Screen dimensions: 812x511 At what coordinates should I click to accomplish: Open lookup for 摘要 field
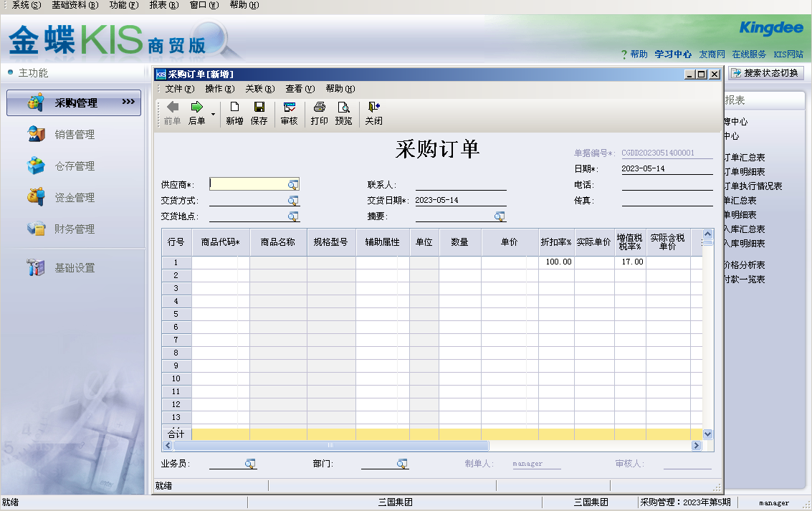500,216
